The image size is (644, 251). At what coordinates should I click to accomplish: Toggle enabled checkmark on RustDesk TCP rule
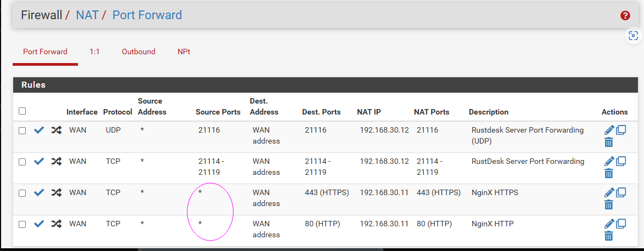coord(39,162)
